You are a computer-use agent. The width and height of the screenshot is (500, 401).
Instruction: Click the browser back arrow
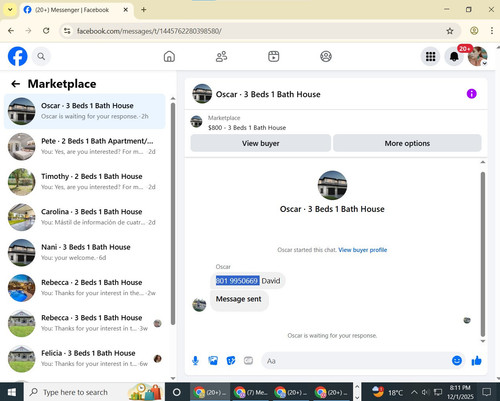point(11,31)
